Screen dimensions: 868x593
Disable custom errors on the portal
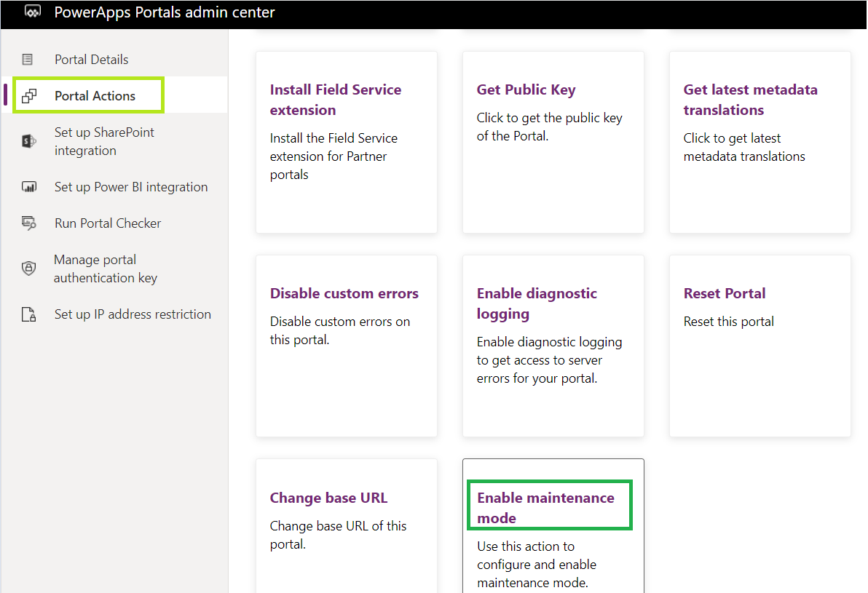[344, 293]
